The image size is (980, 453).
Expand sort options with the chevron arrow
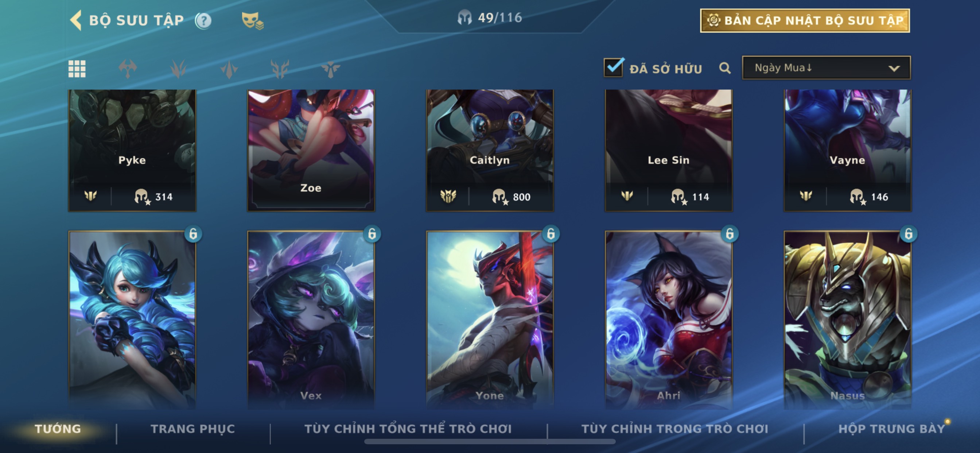[x=894, y=69]
